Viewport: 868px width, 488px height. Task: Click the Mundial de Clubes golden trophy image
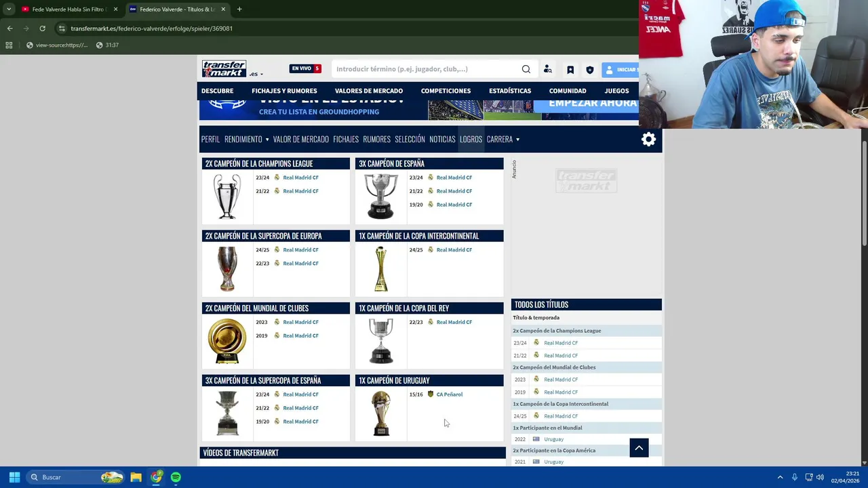pyautogui.click(x=227, y=341)
